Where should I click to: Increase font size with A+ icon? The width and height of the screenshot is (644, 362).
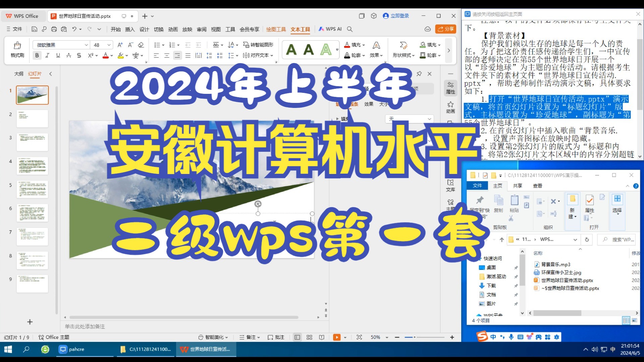[120, 45]
